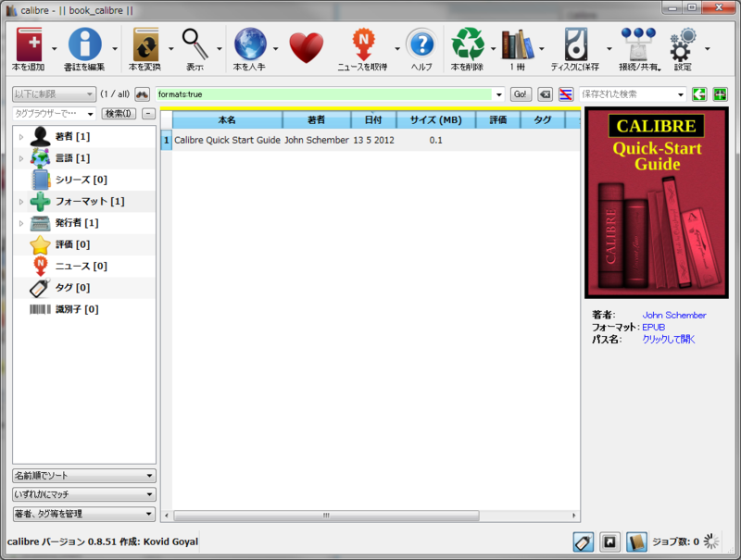Click the Add books (本を追加) icon
The width and height of the screenshot is (741, 560).
coord(30,44)
